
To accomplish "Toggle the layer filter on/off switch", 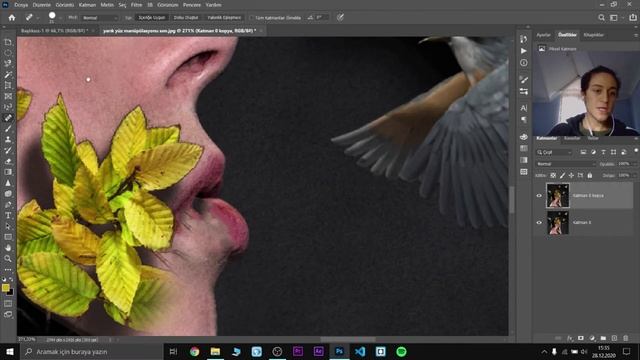I will [x=636, y=151].
